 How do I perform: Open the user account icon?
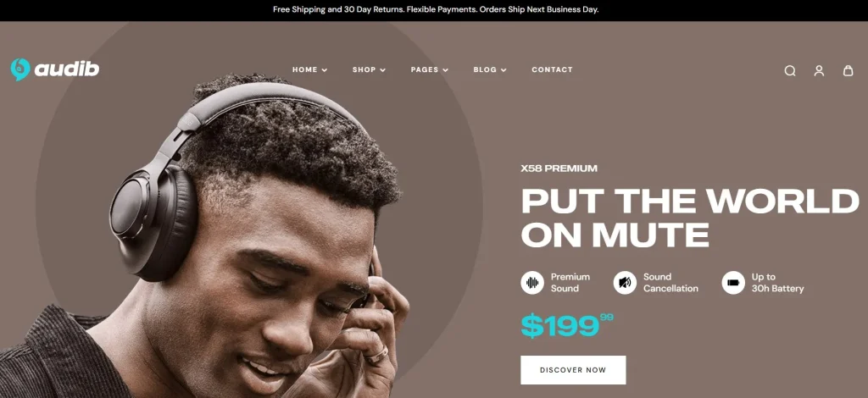(820, 71)
